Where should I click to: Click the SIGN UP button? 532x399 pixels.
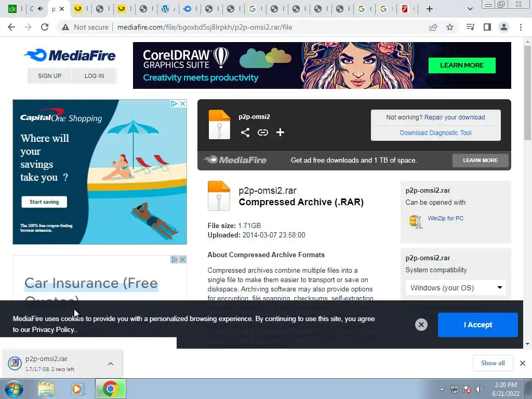pos(49,76)
